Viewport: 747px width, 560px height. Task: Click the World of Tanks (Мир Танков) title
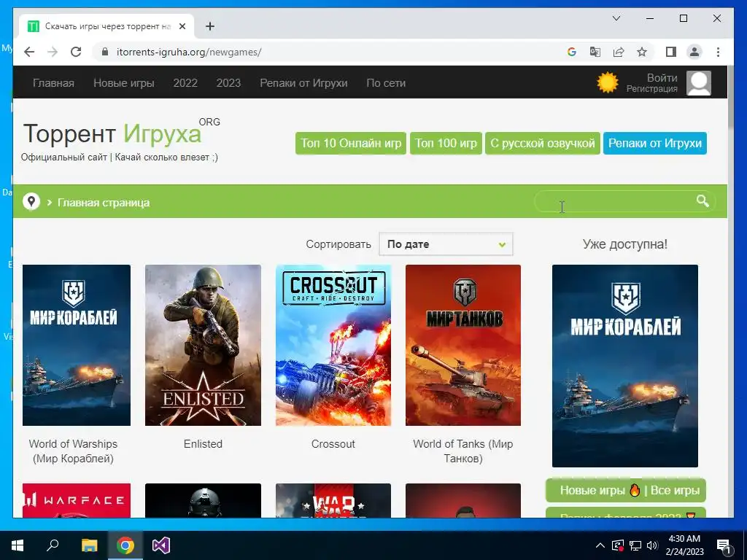pos(463,451)
